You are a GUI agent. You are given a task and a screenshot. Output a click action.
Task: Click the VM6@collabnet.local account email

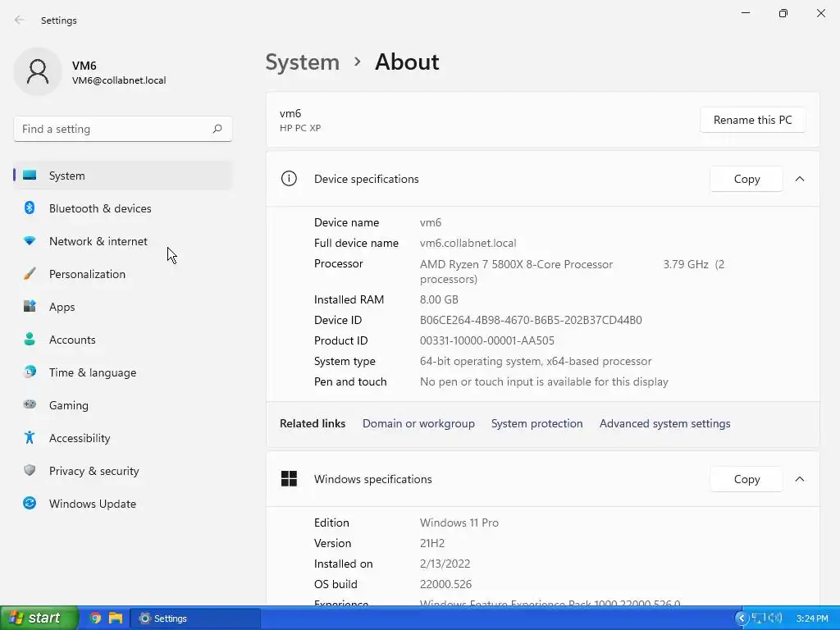pyautogui.click(x=119, y=80)
